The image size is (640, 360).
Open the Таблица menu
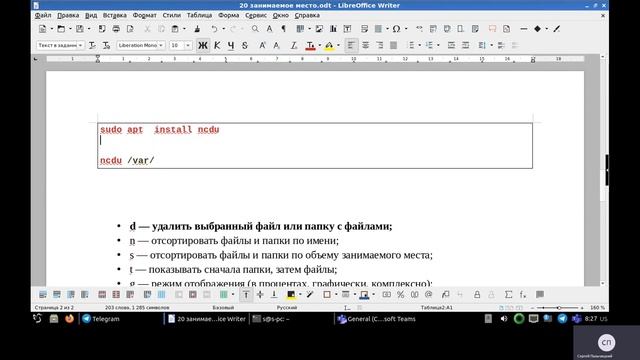point(199,15)
